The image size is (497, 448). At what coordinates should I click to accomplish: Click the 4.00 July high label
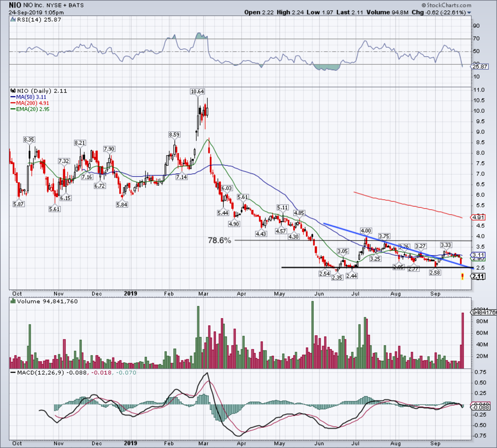pyautogui.click(x=366, y=231)
